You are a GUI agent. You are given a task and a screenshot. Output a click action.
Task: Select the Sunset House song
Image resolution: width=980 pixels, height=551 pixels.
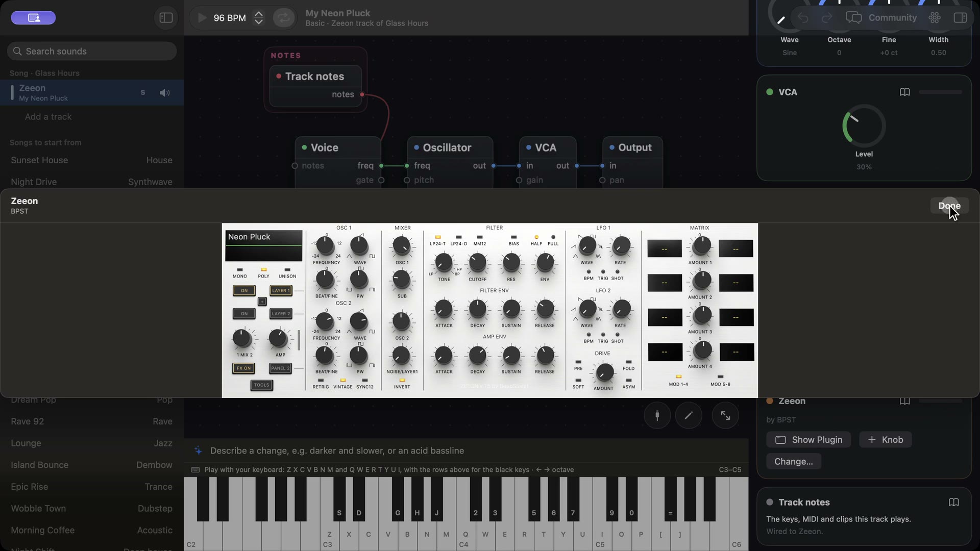click(x=92, y=160)
